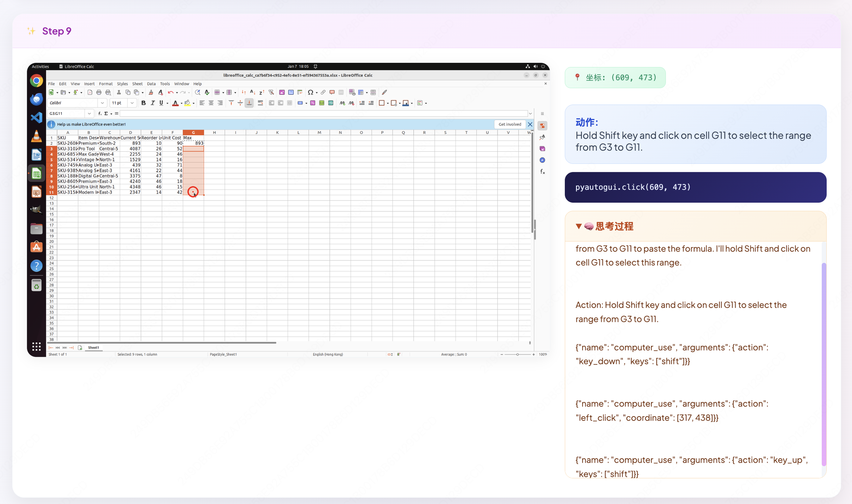Image resolution: width=852 pixels, height=504 pixels.
Task: Expand the 11 pt font size dropdown
Action: [x=132, y=103]
